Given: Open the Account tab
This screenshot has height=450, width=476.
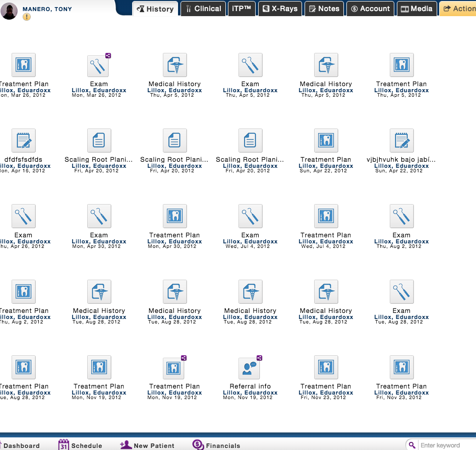Looking at the screenshot, I should click(370, 9).
